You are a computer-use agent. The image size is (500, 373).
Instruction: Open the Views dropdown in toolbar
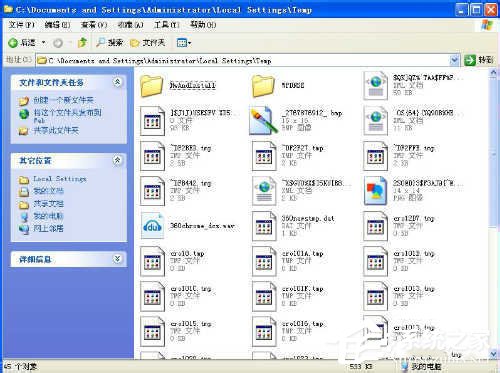(184, 43)
